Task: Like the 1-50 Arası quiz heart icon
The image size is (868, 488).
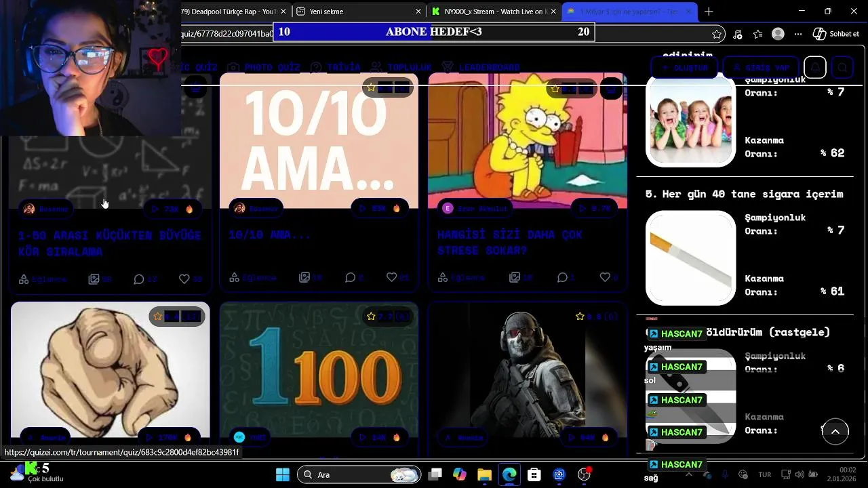Action: pos(184,279)
